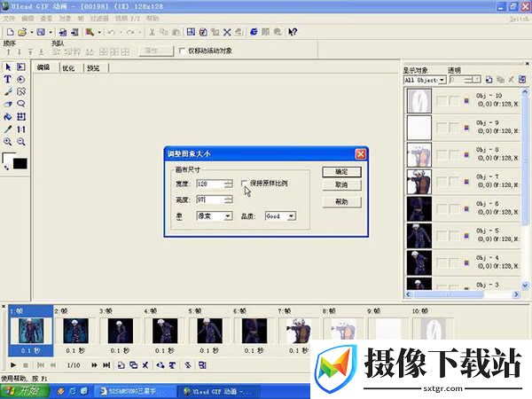Click the white foreground color swatch

click(7, 158)
